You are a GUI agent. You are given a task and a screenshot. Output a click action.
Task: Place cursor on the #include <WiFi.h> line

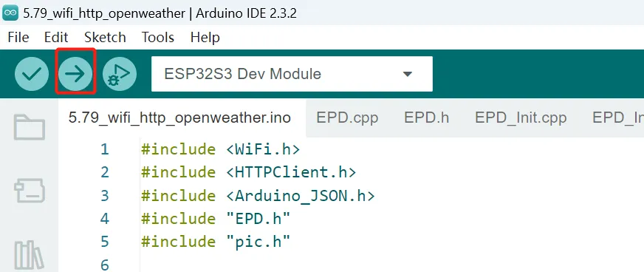click(x=221, y=149)
